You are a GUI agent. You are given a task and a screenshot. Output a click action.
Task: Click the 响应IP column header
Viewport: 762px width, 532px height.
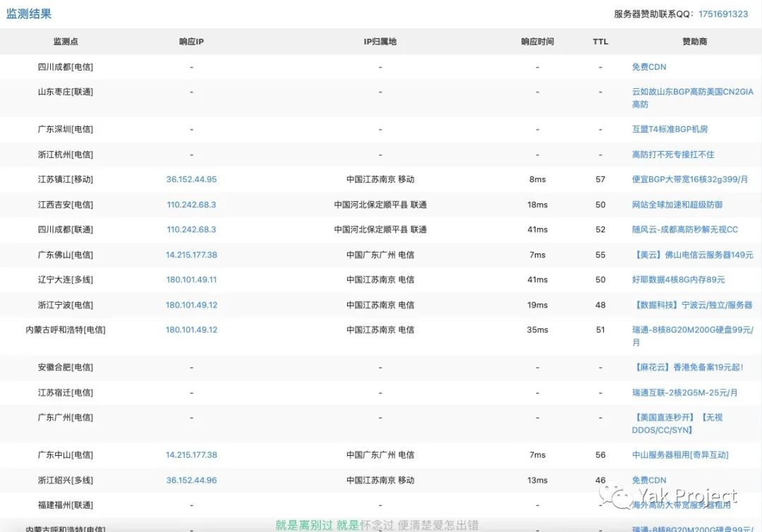[x=191, y=42]
